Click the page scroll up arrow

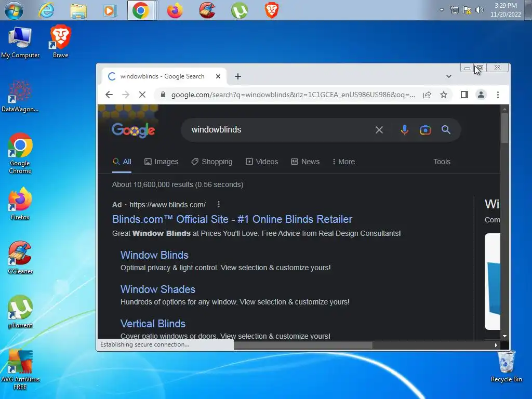pos(504,109)
